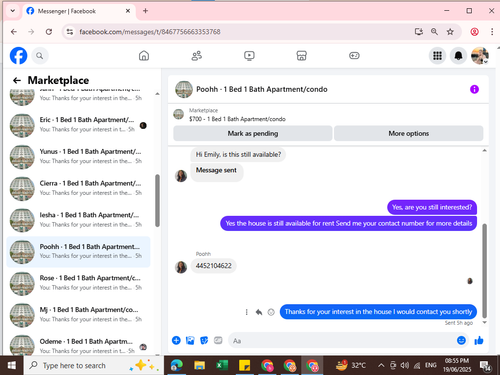Viewport: 500px width, 375px height.
Task: Open the Marketplace storefront icon
Action: coord(301,56)
